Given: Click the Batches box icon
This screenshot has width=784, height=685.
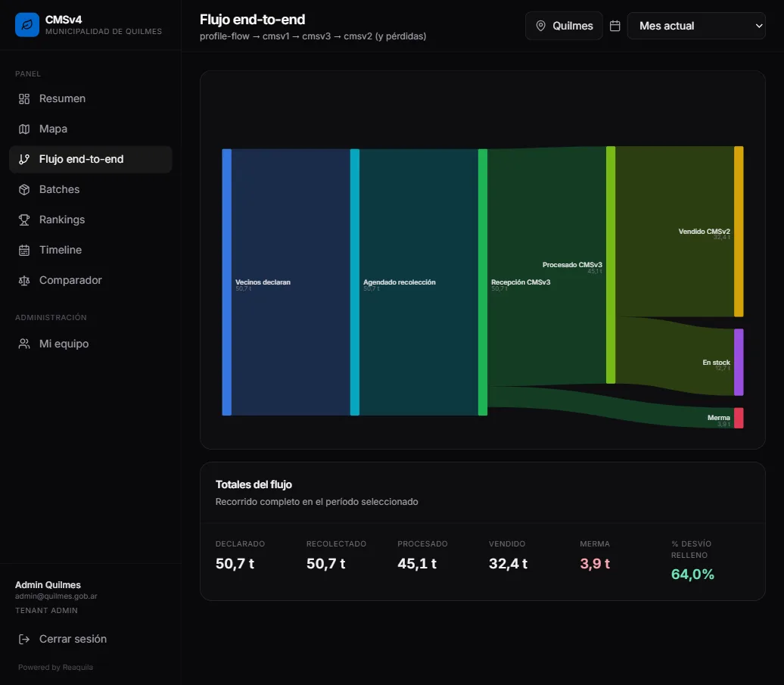Looking at the screenshot, I should point(24,189).
